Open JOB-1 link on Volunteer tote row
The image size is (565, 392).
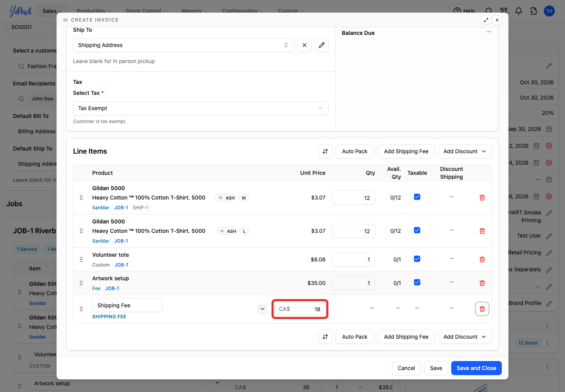[x=122, y=265]
